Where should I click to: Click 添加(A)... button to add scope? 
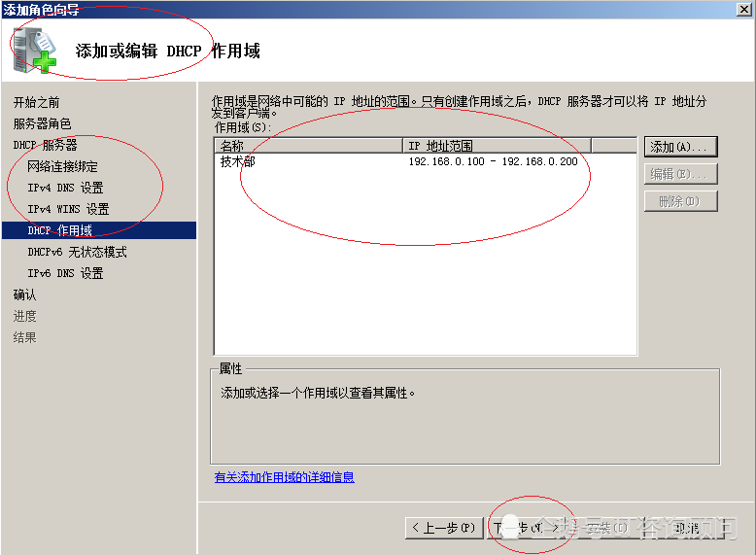point(681,147)
